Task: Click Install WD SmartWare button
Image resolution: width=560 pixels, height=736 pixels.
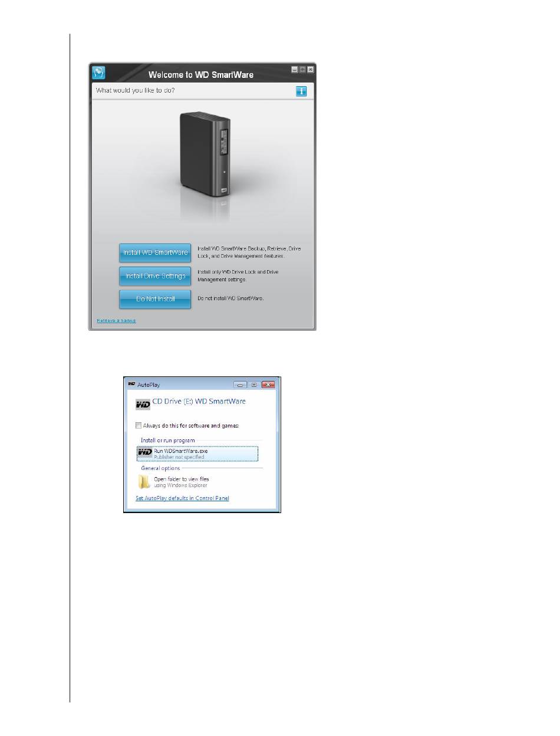Action: [x=155, y=252]
